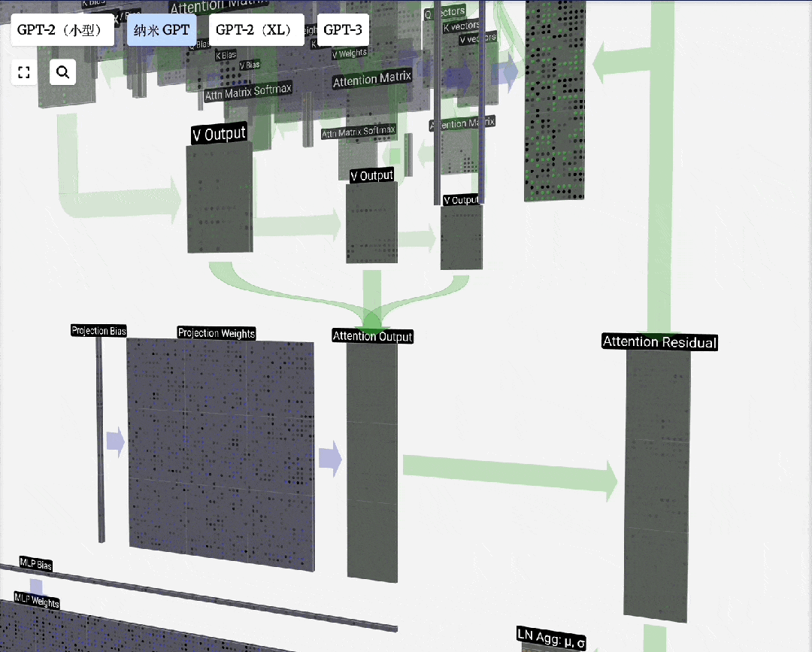The width and height of the screenshot is (812, 652).
Task: Click the blue arrow between Projection Weights and Attention Output
Action: (x=330, y=458)
